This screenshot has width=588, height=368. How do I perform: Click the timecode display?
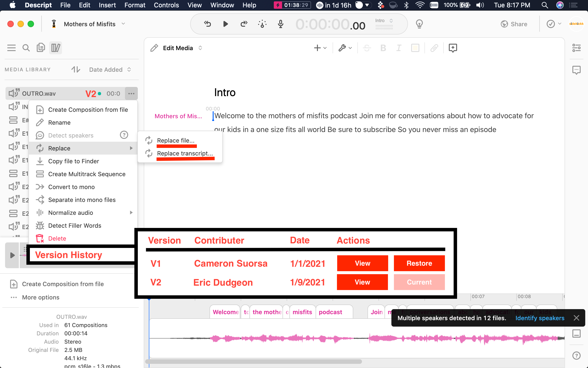(330, 25)
